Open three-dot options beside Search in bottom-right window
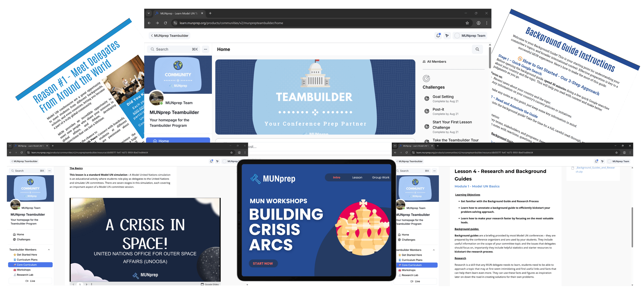 point(434,171)
